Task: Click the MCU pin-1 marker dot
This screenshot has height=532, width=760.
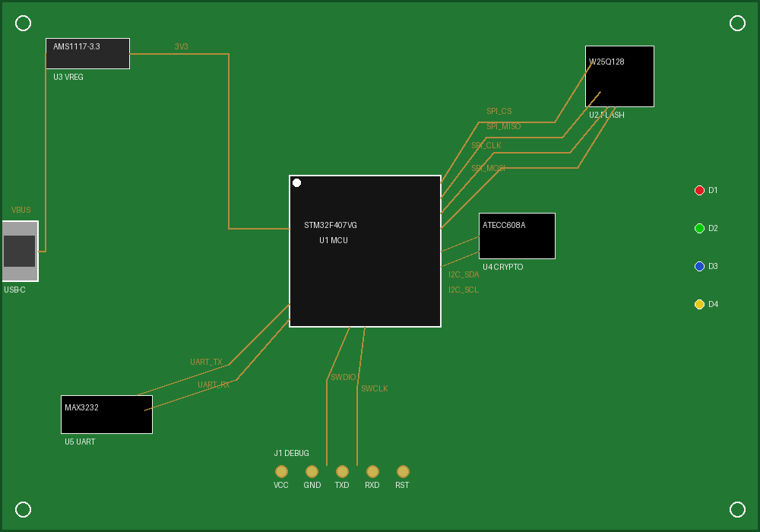Action: (296, 182)
